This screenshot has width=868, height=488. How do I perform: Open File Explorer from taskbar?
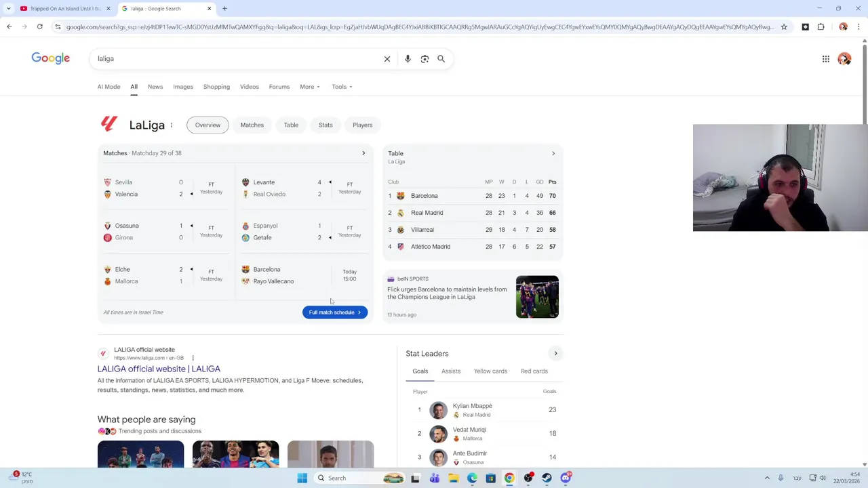[453, 478]
